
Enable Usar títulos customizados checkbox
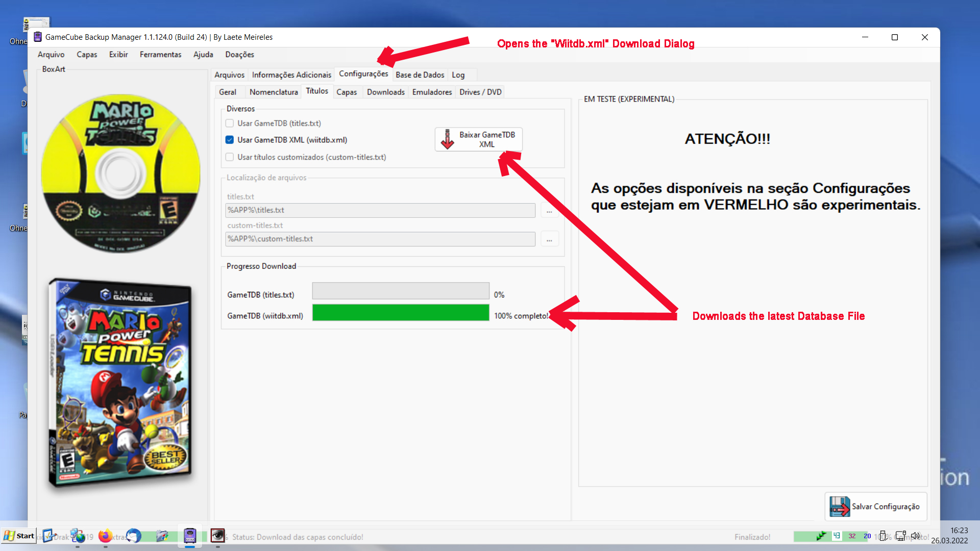230,157
